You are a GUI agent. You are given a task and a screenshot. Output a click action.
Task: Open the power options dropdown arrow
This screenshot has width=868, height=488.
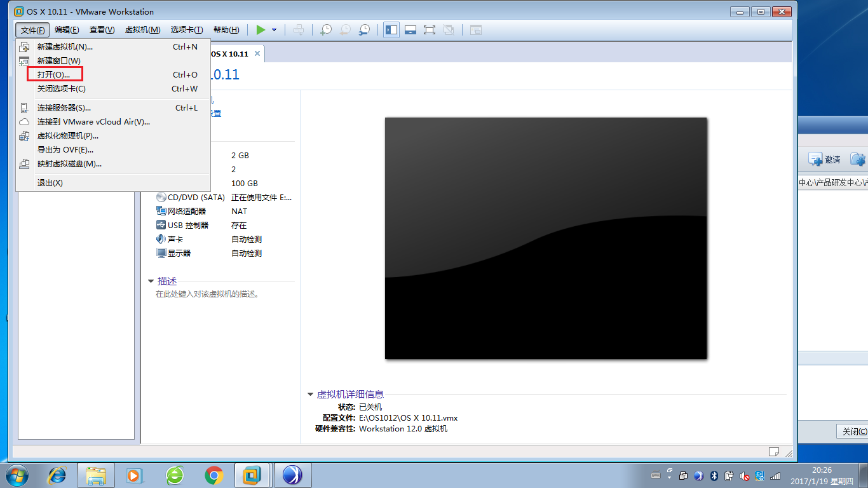pos(274,30)
